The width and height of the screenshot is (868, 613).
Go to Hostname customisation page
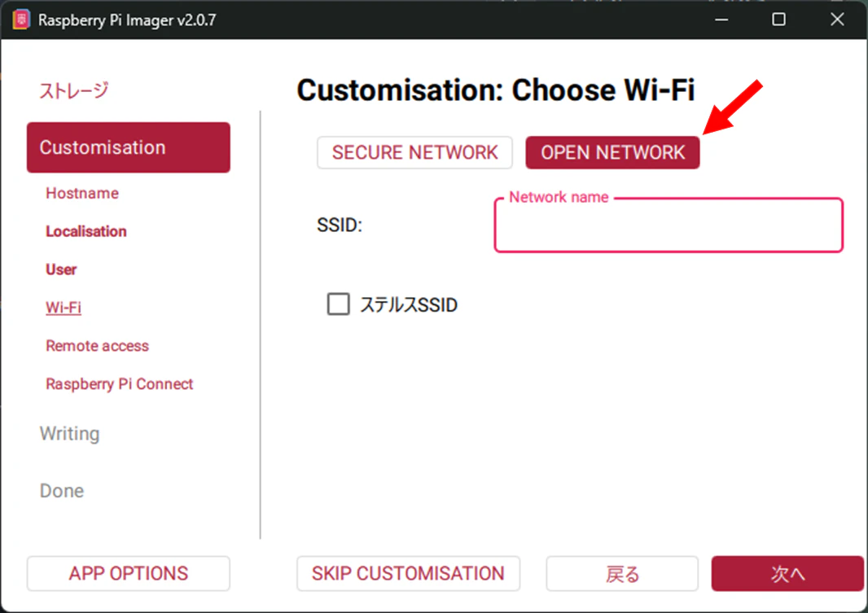[x=82, y=193]
